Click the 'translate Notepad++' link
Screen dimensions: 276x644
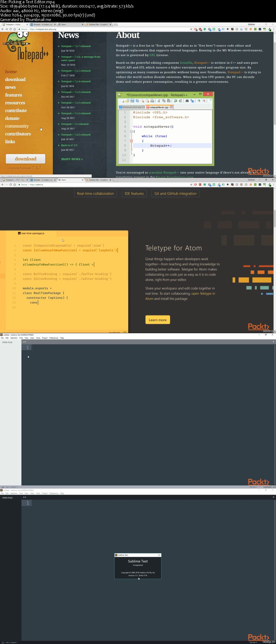[164, 172]
